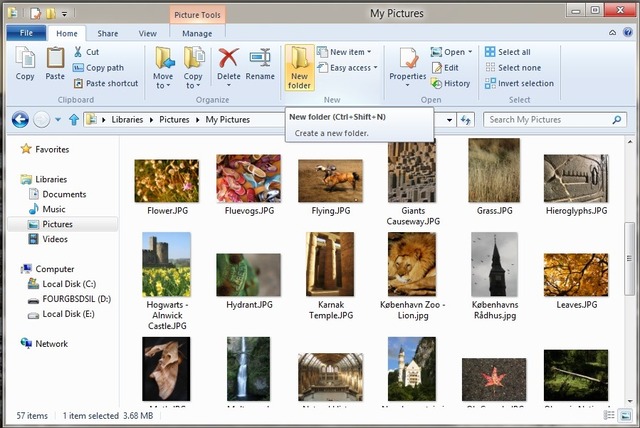The height and width of the screenshot is (428, 640).
Task: Click the Help question mark icon
Action: point(627,33)
